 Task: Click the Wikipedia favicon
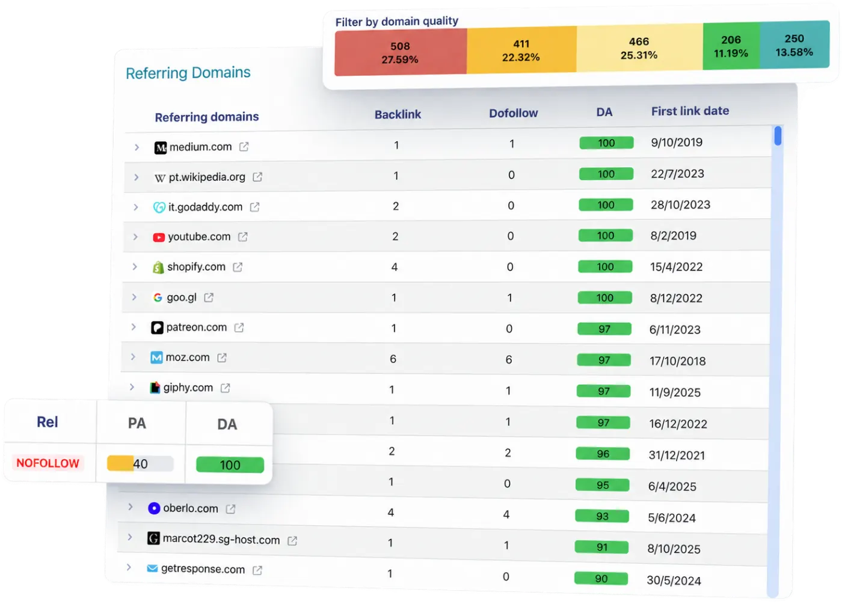[x=159, y=178]
